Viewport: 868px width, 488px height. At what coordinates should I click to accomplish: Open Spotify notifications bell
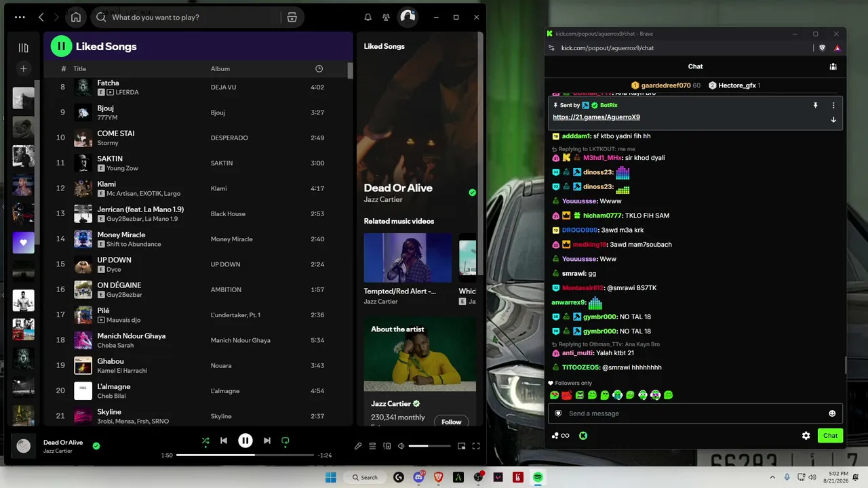pyautogui.click(x=368, y=17)
